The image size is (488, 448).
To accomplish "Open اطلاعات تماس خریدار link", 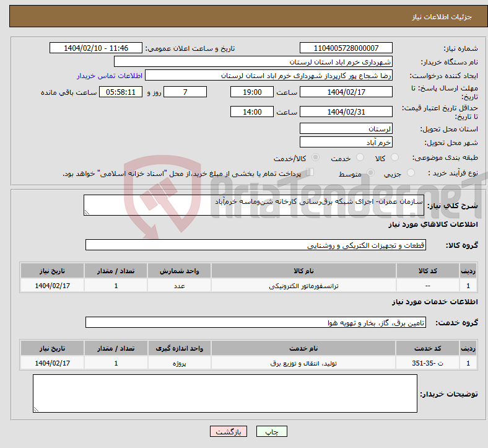I will (110, 76).
